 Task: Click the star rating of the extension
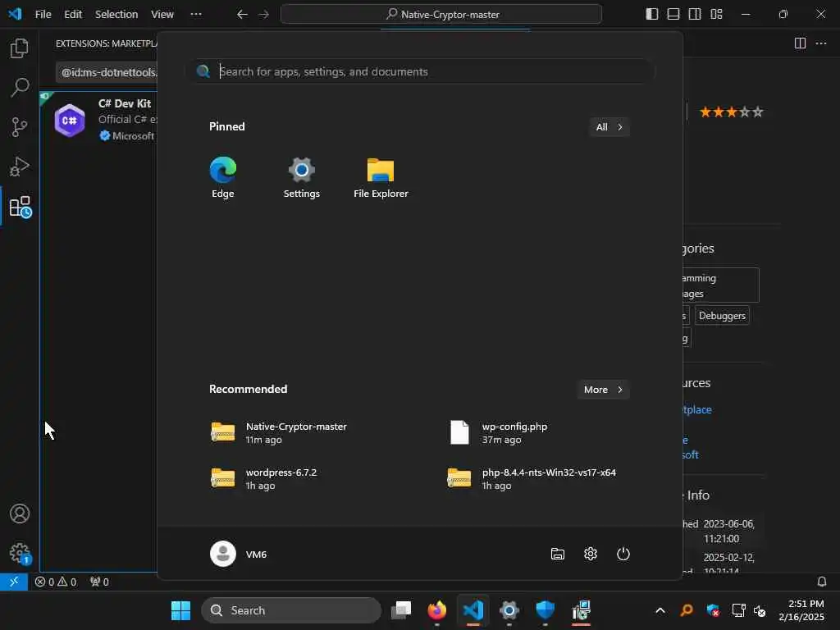(731, 112)
